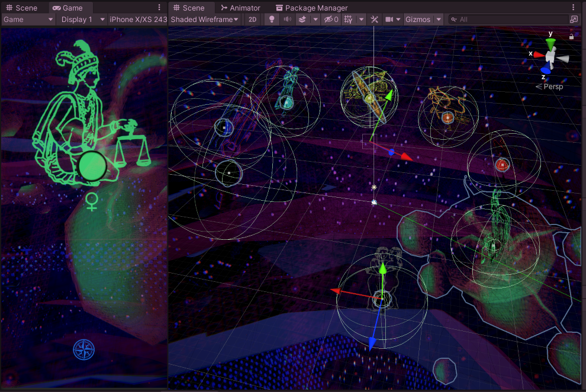Switch to the Animator tab
Screen dimensions: 586x392
point(240,8)
